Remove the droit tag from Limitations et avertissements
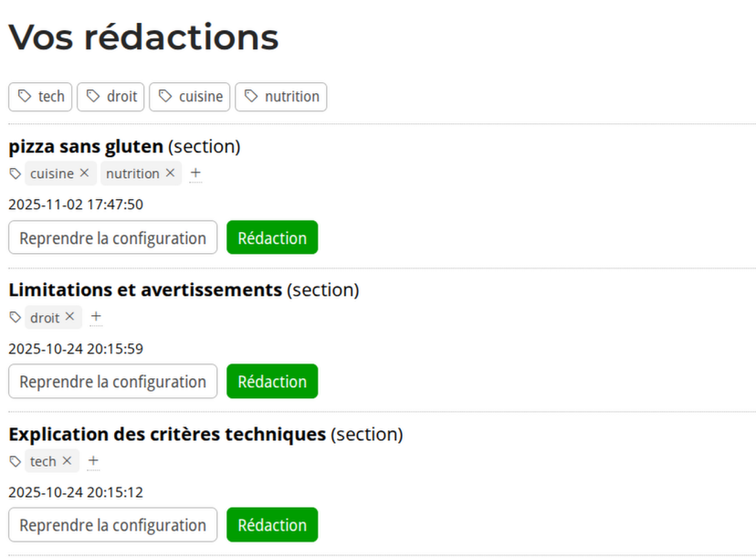Screen dimensions: 756x558 point(69,317)
